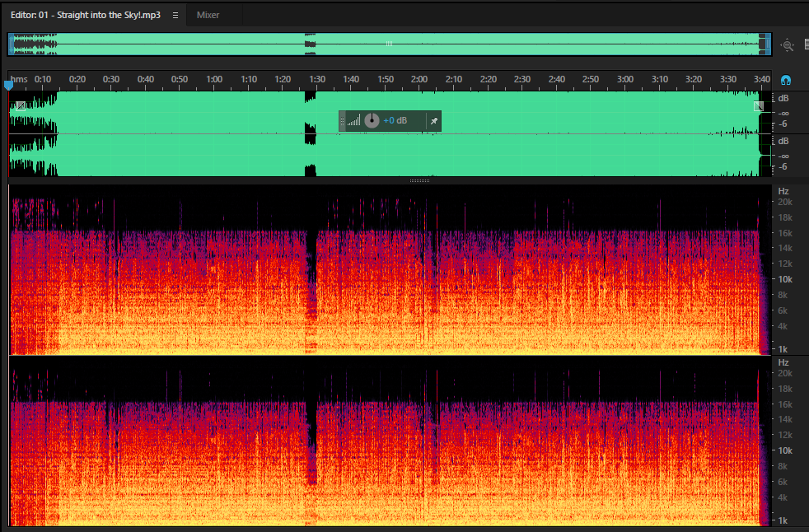Click the zoom out full magnifier icon
The width and height of the screenshot is (809, 532).
pos(788,45)
